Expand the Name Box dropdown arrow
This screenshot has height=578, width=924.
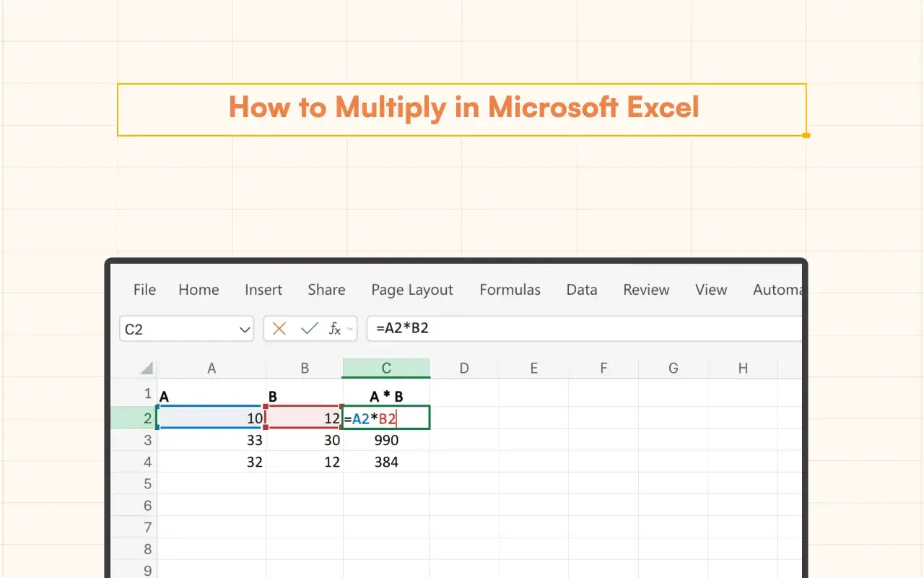[x=244, y=329]
